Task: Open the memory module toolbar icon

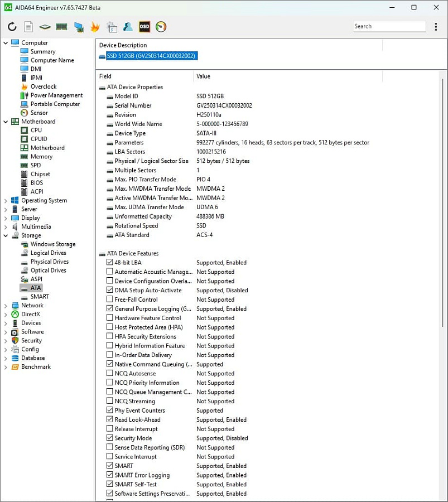Action: (61, 27)
